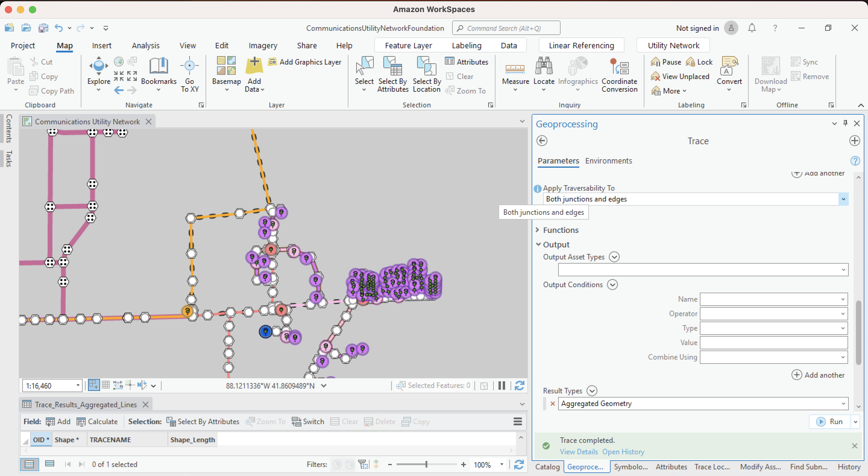Toggle the Output Asset Types input mode
Viewport: 868px width, 476px height.
[x=614, y=257]
